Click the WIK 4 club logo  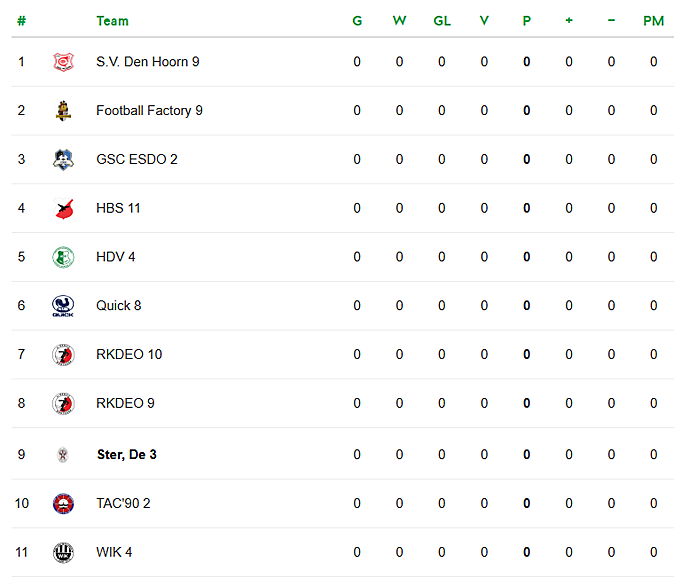click(x=63, y=553)
